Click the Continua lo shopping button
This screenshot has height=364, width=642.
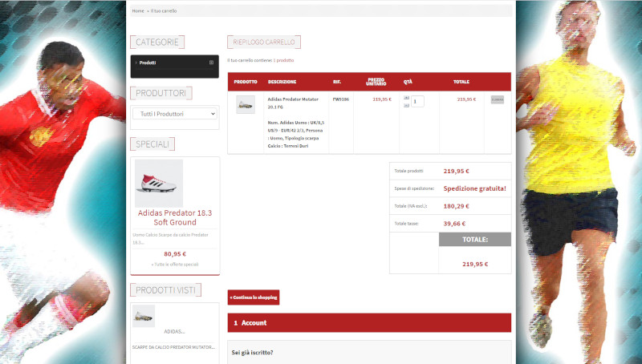[x=254, y=297]
